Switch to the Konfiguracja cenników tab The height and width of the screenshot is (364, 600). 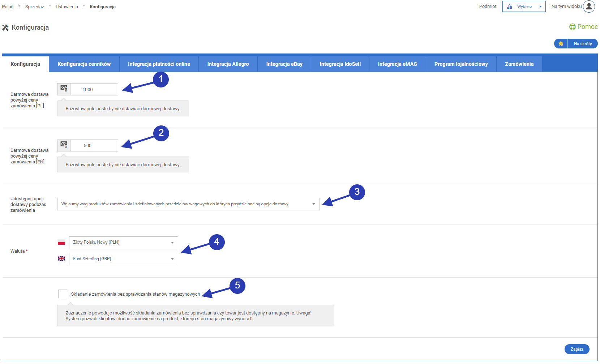click(84, 64)
